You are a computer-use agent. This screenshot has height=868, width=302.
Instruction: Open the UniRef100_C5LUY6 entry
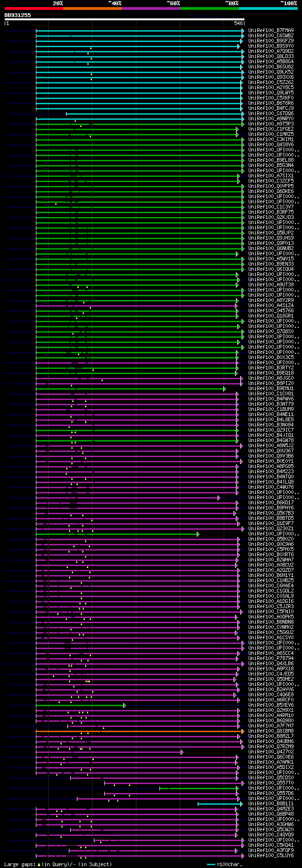pyautogui.click(x=271, y=856)
